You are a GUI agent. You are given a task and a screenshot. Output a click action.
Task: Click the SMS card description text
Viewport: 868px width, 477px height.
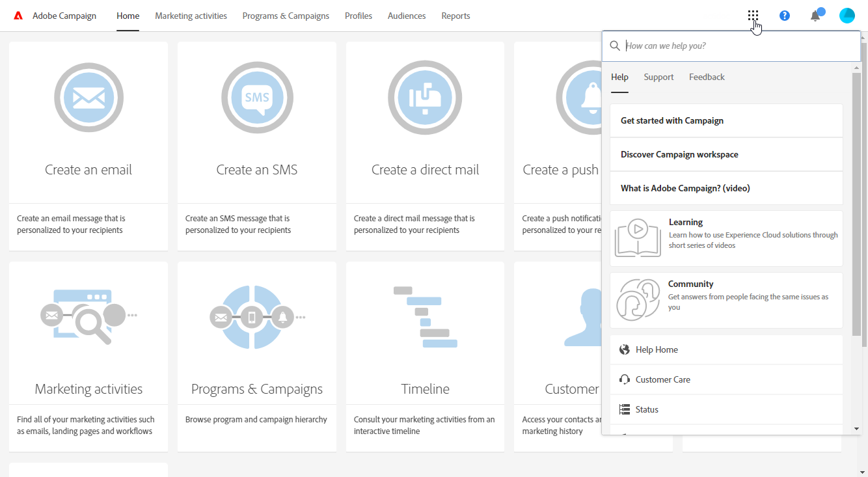point(238,225)
